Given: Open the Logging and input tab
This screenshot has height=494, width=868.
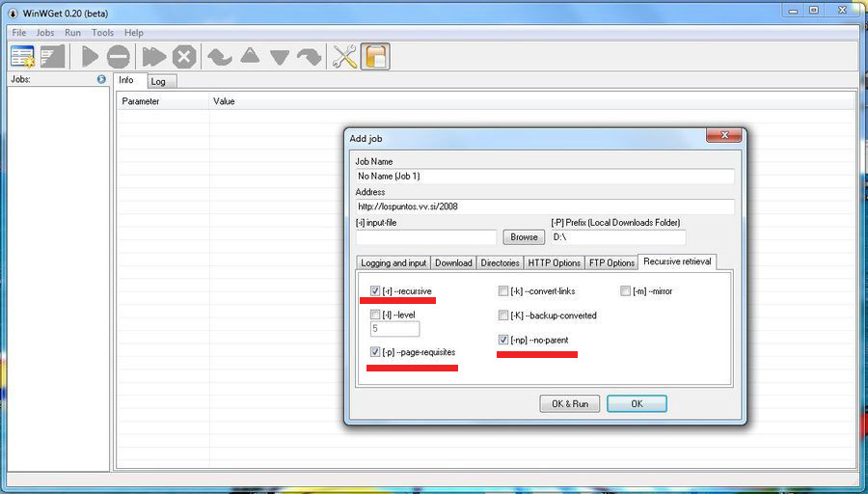Looking at the screenshot, I should click(393, 263).
